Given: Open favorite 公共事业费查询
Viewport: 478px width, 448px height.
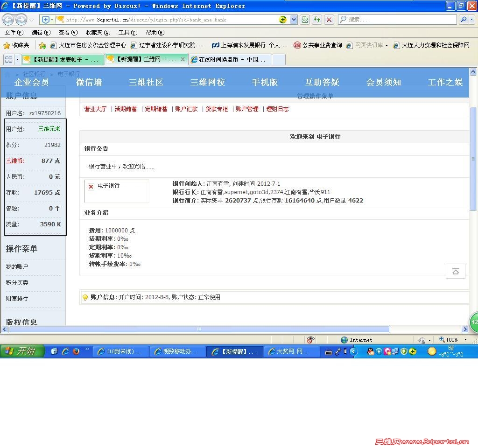Looking at the screenshot, I should point(317,45).
